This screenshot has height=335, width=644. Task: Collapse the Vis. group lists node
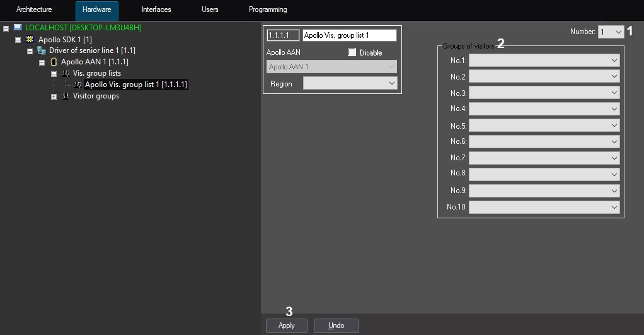[54, 74]
